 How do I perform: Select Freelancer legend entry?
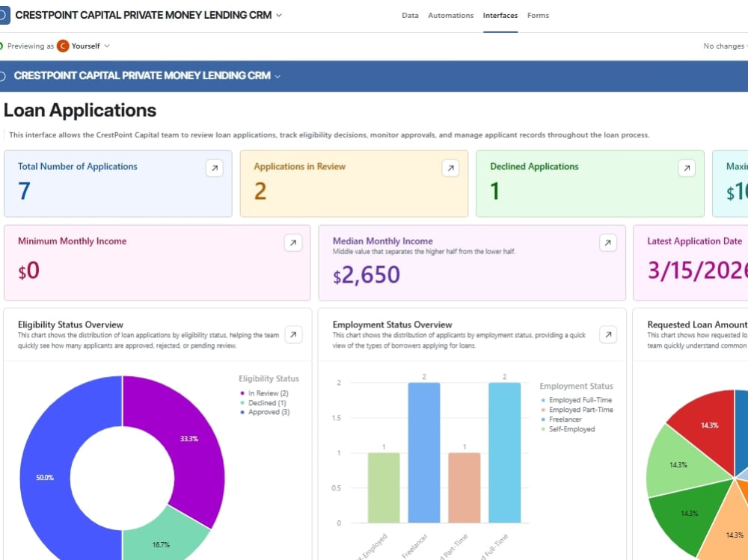561,419
